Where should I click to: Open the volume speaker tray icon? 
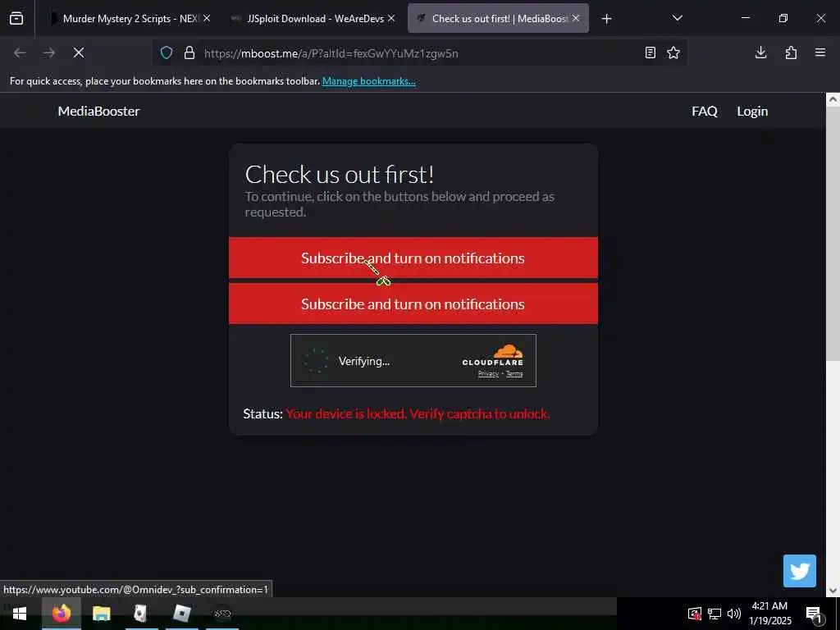[734, 614]
